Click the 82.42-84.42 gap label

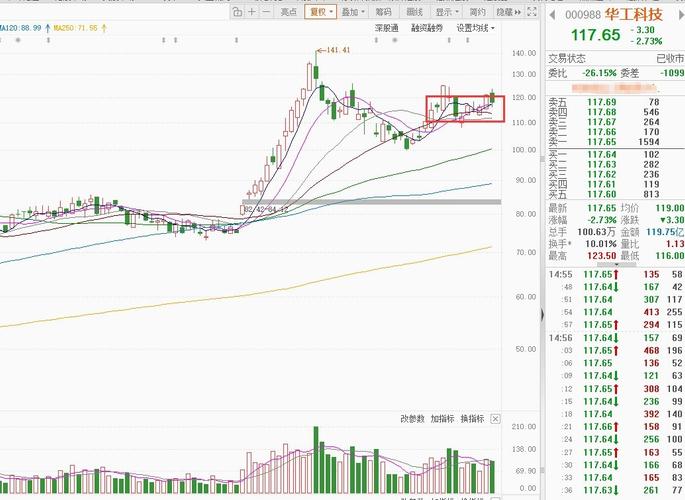coord(266,210)
